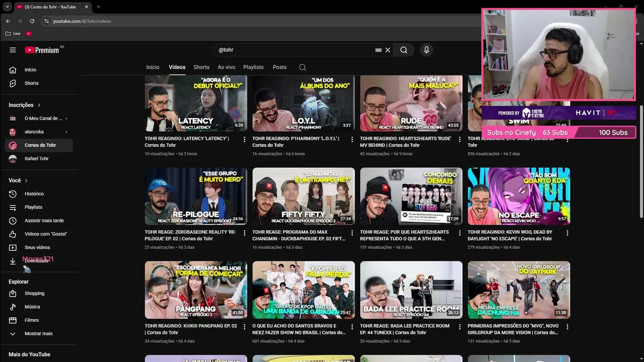This screenshot has width=644, height=362.
Task: Switch to Vídeos channel tab
Action: pos(177,67)
